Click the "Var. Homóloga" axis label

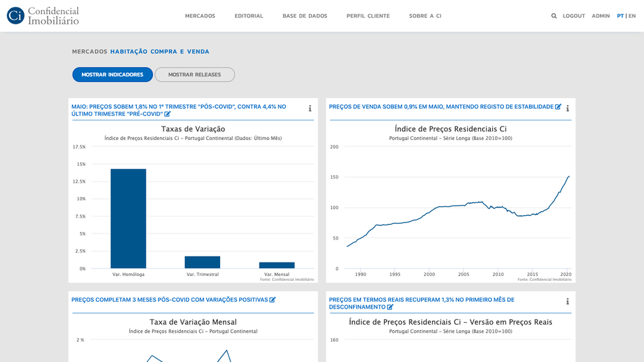pyautogui.click(x=128, y=274)
